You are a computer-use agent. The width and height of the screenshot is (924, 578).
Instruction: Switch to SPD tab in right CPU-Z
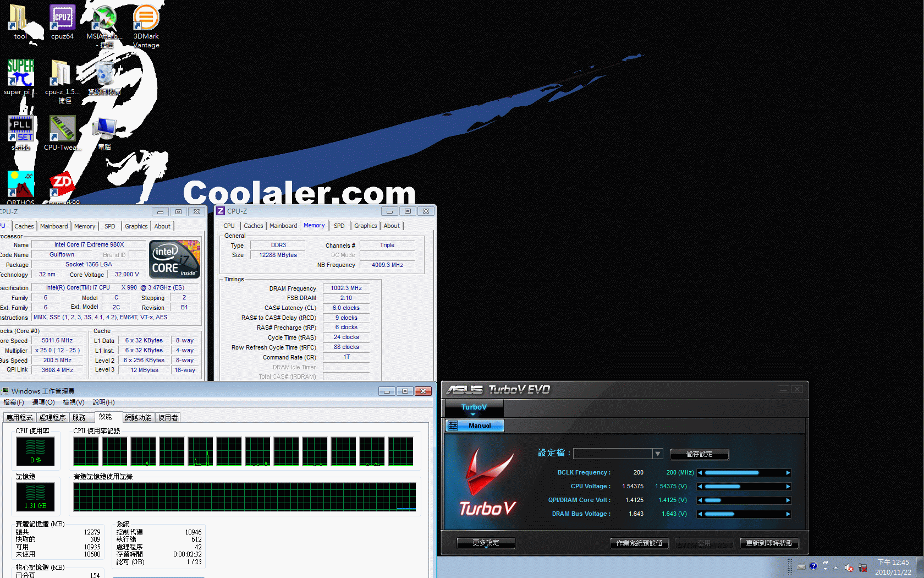[339, 226]
